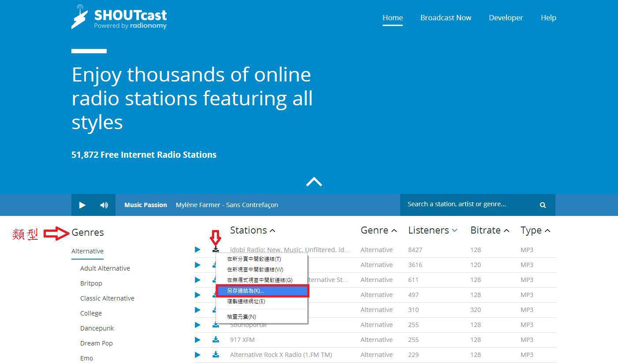Screen dimensions: 618x364
Task: Open the Home navigation link
Action: (x=393, y=18)
